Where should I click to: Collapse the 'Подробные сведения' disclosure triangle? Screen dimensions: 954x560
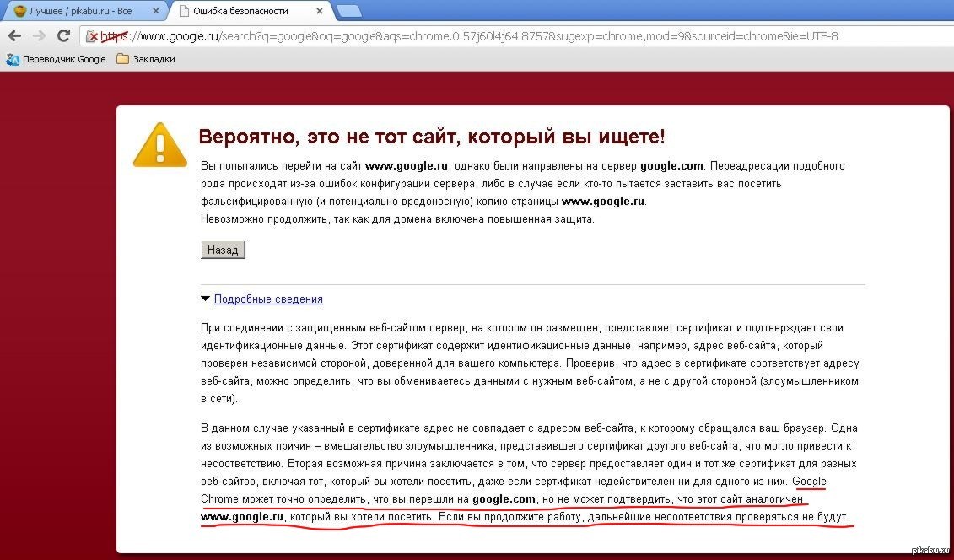[205, 299]
